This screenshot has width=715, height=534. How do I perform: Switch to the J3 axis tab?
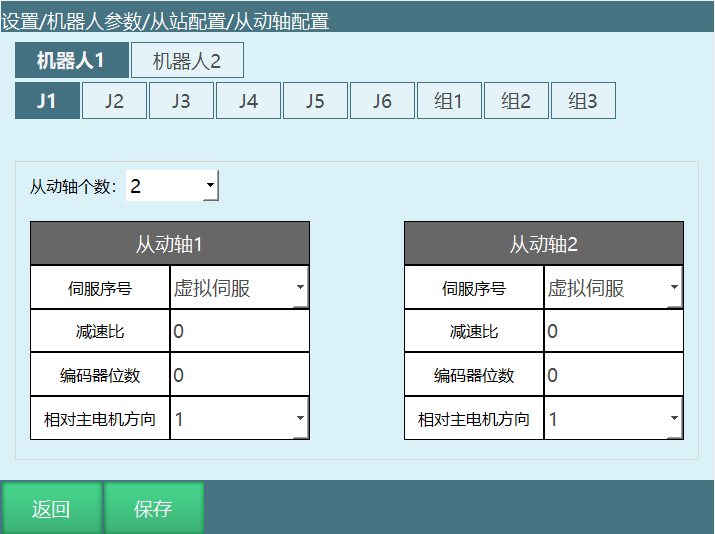tap(181, 101)
